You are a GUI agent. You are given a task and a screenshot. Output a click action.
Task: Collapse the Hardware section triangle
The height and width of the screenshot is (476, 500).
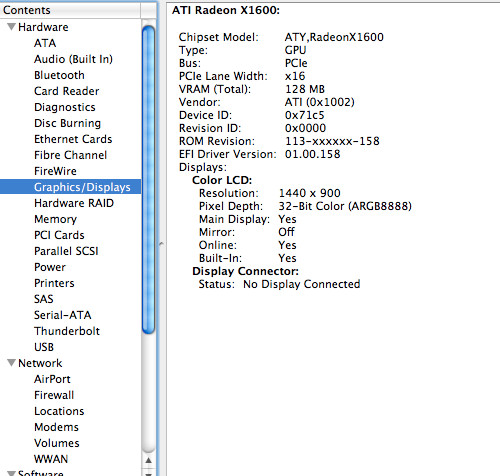[x=11, y=27]
